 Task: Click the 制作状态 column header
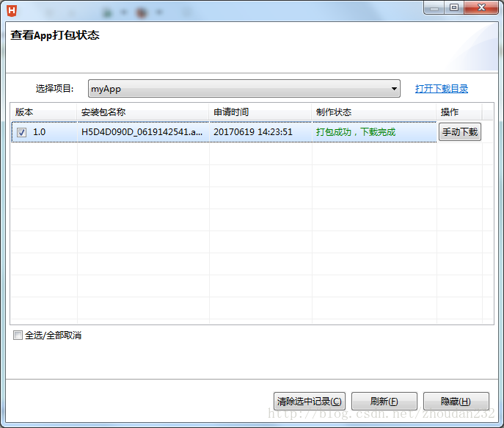click(374, 112)
